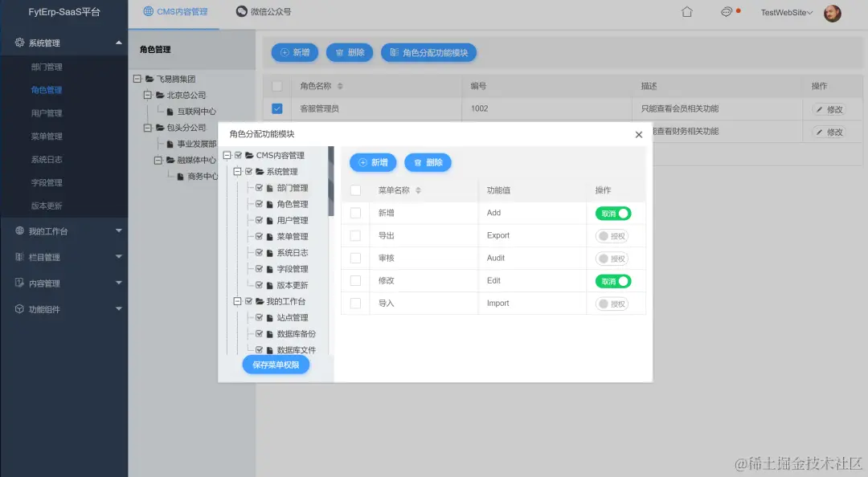Open the TestWebSite dropdown

click(x=785, y=13)
